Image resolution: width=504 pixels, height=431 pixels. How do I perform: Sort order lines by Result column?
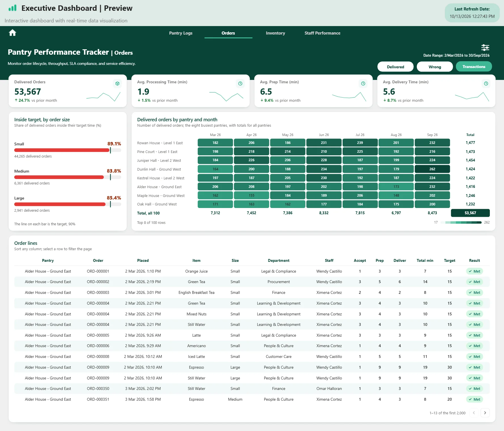pyautogui.click(x=475, y=261)
